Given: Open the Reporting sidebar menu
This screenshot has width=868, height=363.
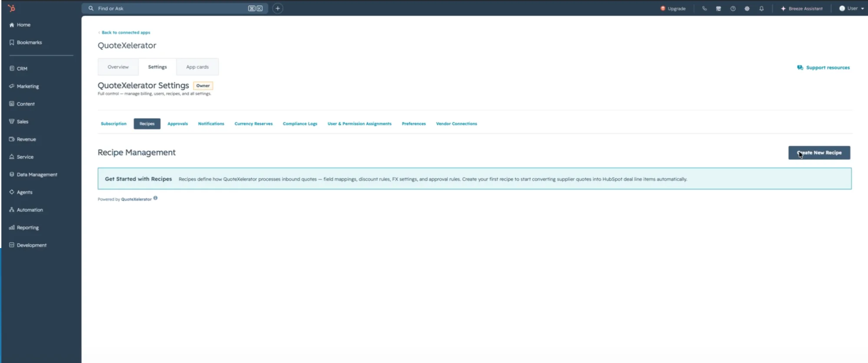Looking at the screenshot, I should tap(24, 227).
